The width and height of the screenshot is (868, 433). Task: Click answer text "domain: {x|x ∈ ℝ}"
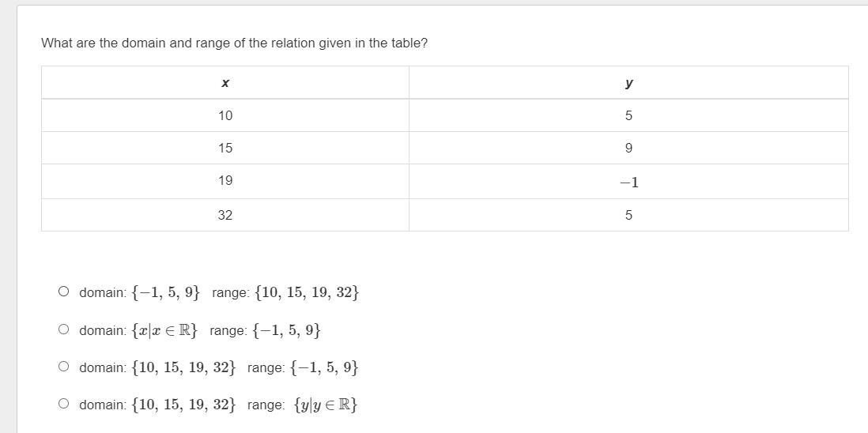138,330
